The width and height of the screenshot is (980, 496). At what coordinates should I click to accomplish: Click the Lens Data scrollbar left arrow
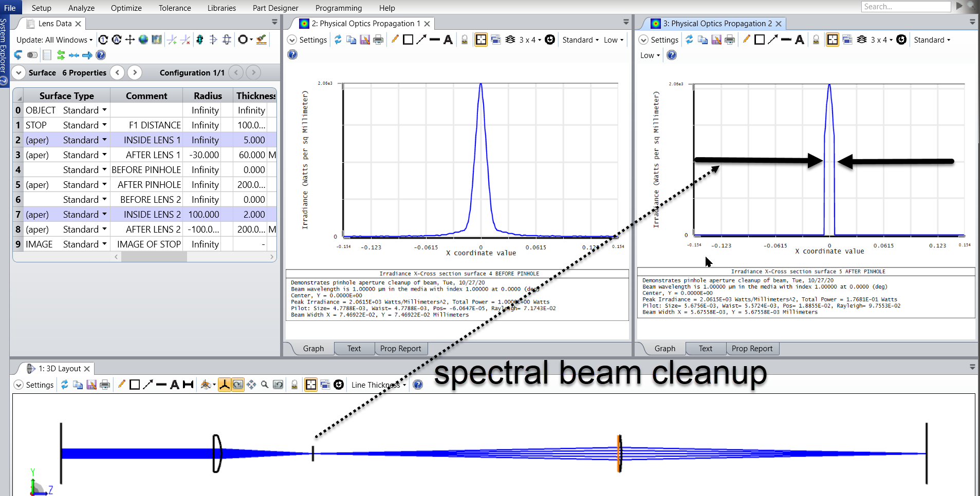click(116, 257)
